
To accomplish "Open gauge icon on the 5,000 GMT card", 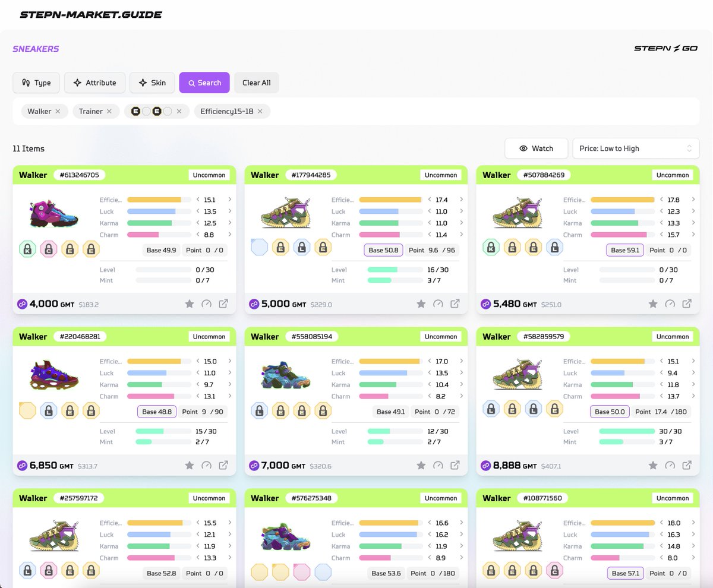I will (438, 304).
